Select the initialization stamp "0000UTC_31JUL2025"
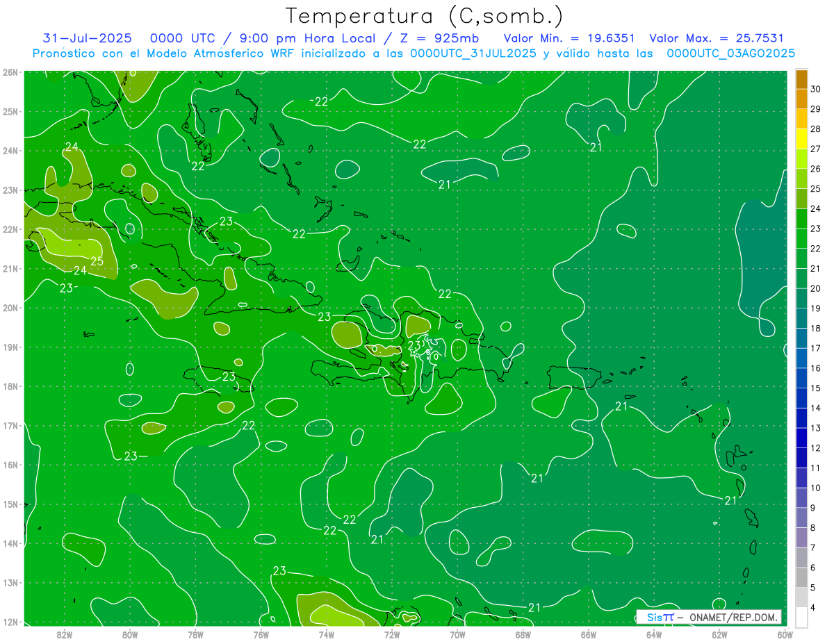This screenshot has height=644, width=834. pos(473,53)
